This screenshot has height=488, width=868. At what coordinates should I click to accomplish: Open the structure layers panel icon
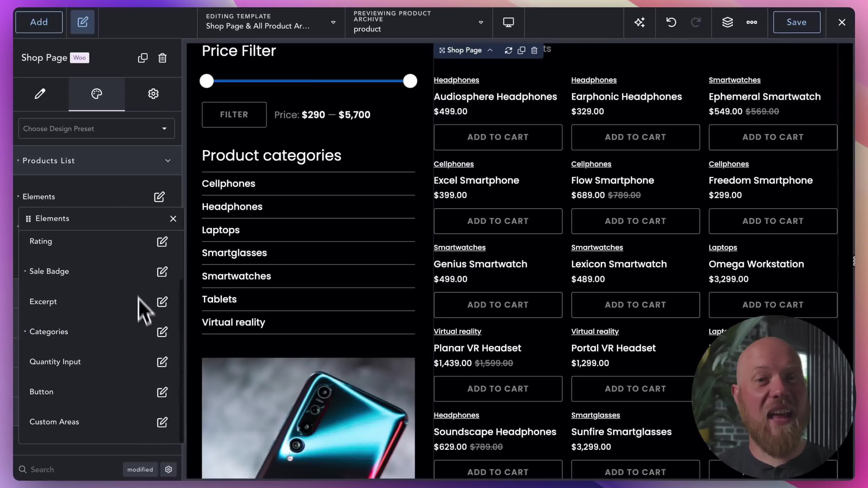click(x=727, y=22)
